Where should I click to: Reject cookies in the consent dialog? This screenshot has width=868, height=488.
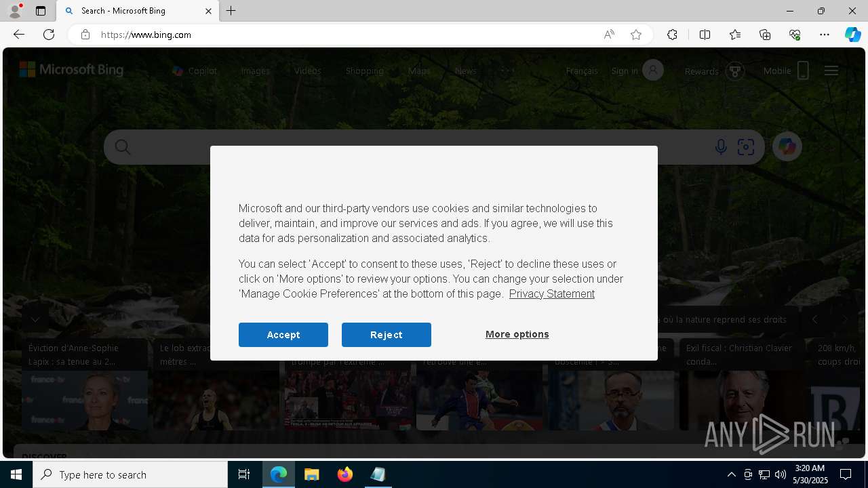coord(387,335)
